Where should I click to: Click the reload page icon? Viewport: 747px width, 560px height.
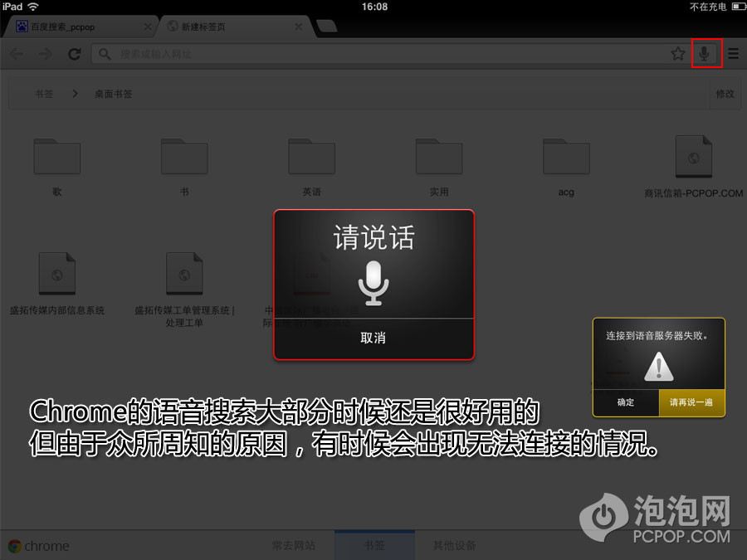[x=74, y=54]
